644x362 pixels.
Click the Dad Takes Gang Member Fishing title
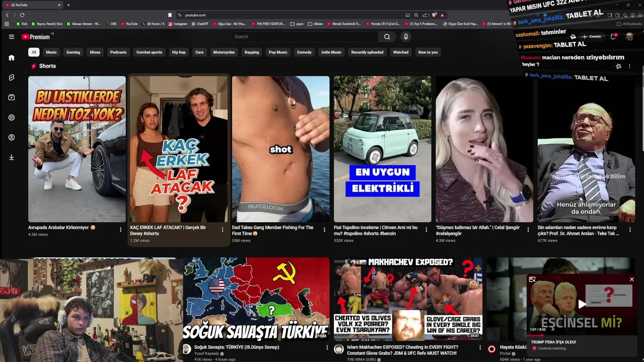coord(272,230)
